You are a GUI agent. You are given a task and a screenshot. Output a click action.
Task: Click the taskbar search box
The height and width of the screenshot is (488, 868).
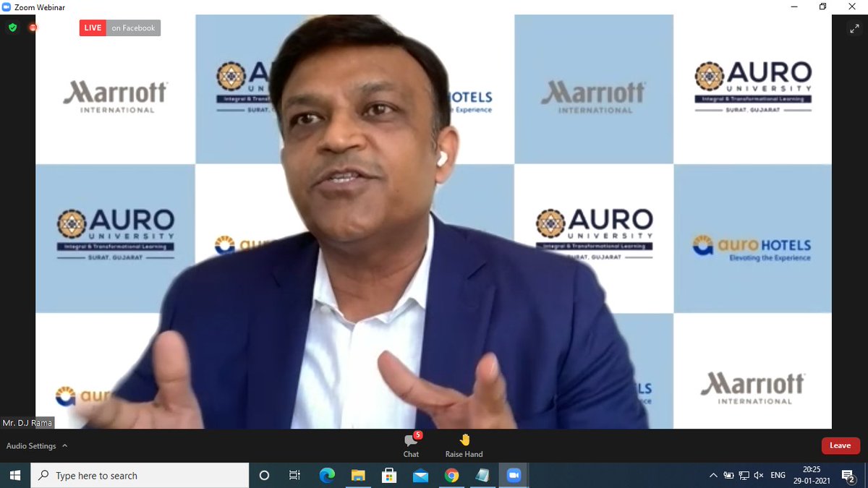pyautogui.click(x=141, y=475)
